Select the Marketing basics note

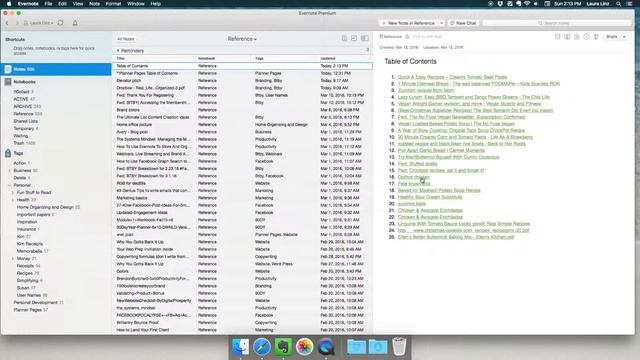(x=242, y=198)
